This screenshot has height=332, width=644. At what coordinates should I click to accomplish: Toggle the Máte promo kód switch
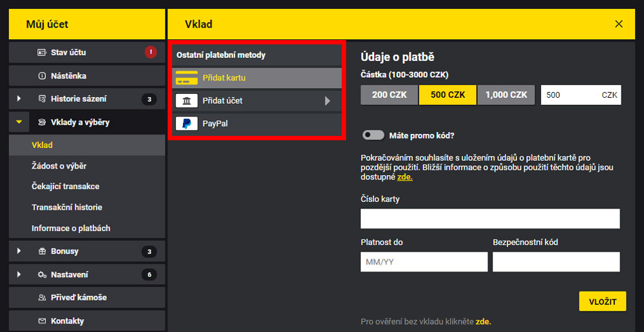[373, 136]
